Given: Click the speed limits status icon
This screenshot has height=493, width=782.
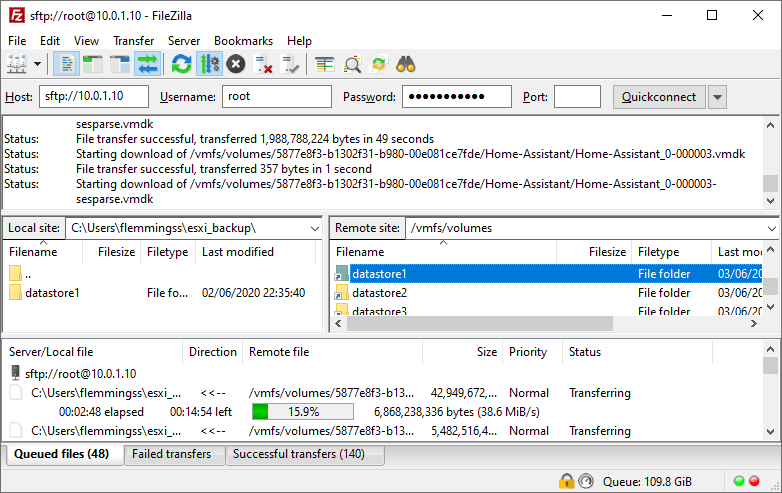Looking at the screenshot, I should click(x=586, y=481).
